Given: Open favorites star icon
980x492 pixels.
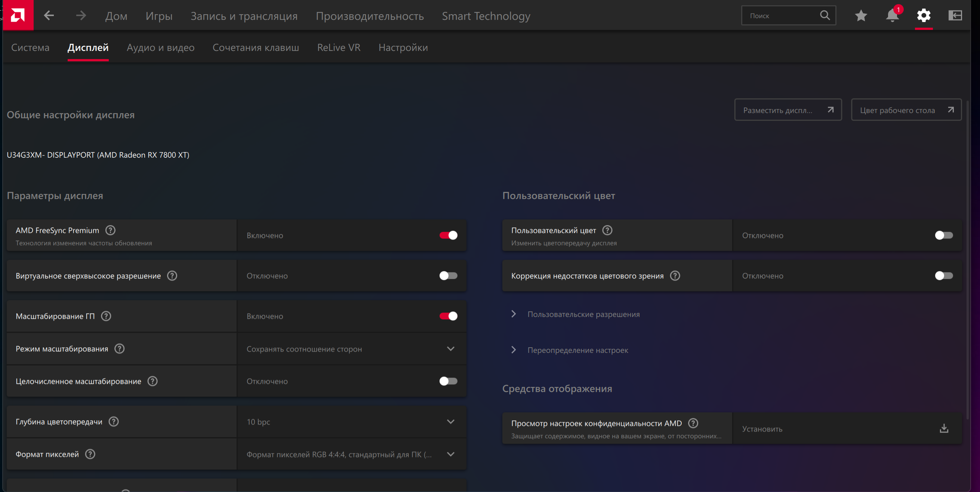Looking at the screenshot, I should pyautogui.click(x=860, y=16).
